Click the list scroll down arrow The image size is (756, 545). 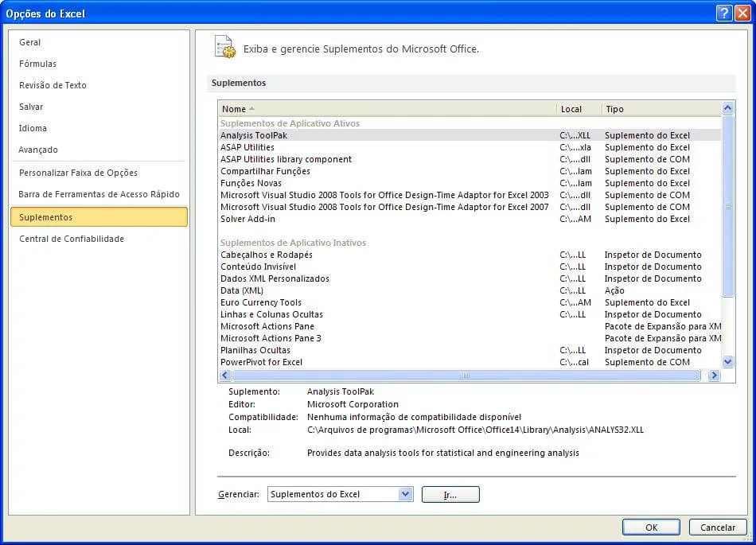click(727, 361)
